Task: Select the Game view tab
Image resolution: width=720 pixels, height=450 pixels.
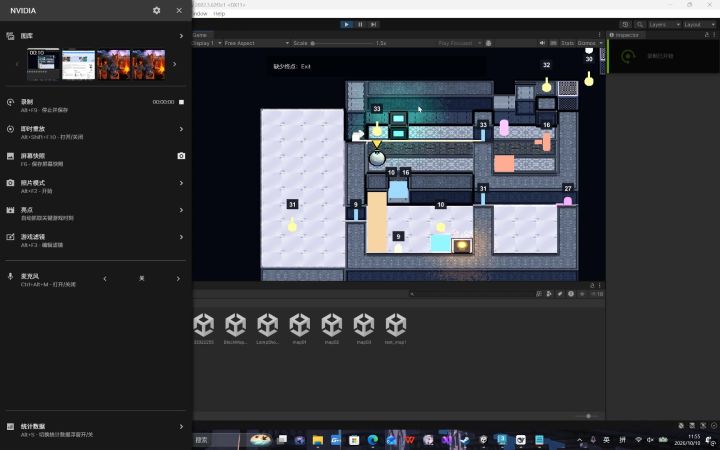Action: click(200, 35)
